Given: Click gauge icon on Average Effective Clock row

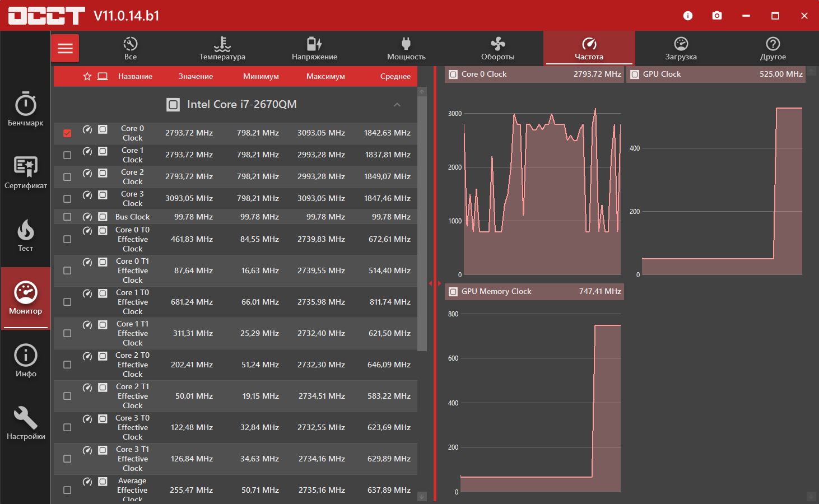Looking at the screenshot, I should point(87,482).
